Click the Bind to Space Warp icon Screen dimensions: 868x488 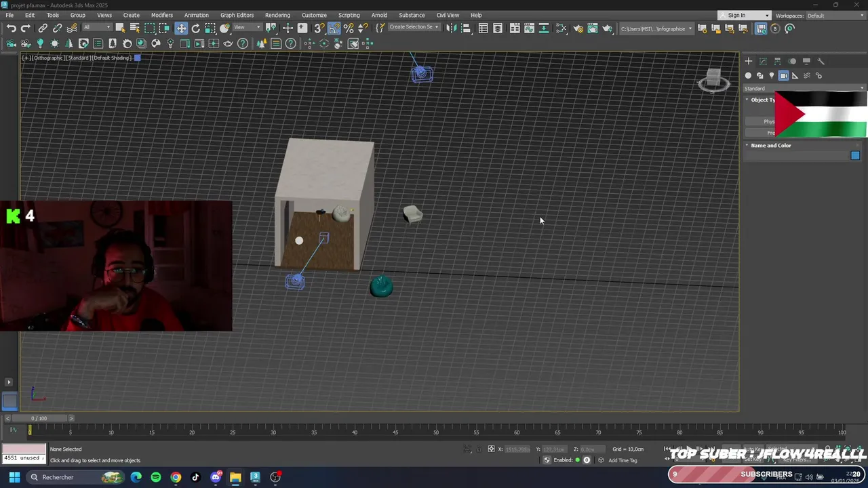tap(73, 28)
